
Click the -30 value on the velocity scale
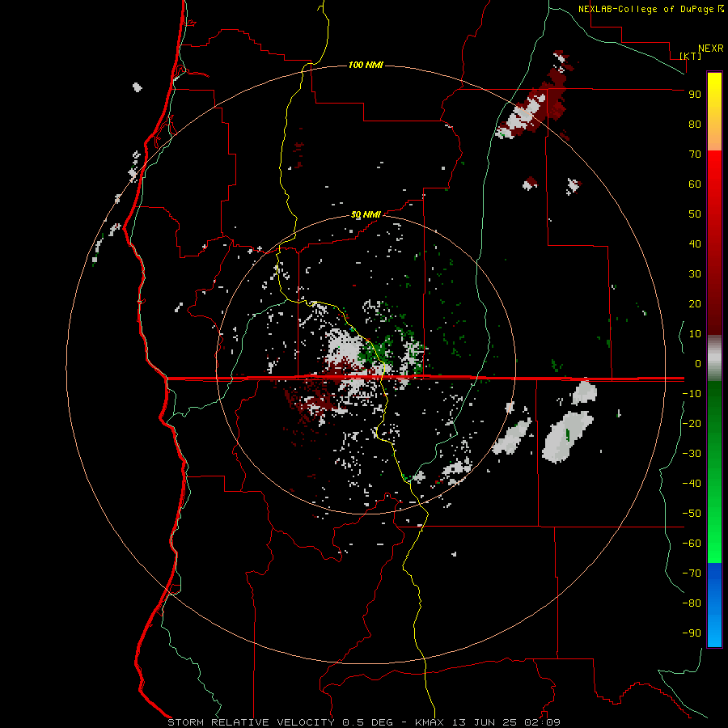pyautogui.click(x=692, y=454)
